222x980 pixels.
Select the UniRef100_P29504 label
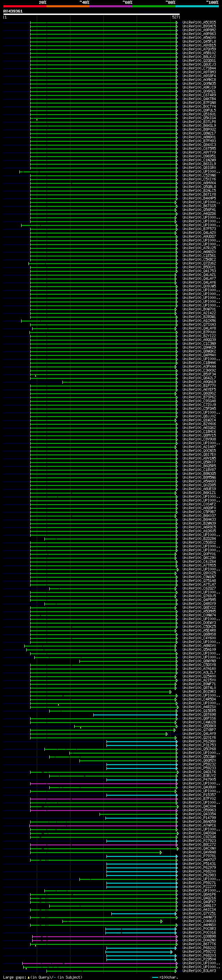(x=199, y=959)
